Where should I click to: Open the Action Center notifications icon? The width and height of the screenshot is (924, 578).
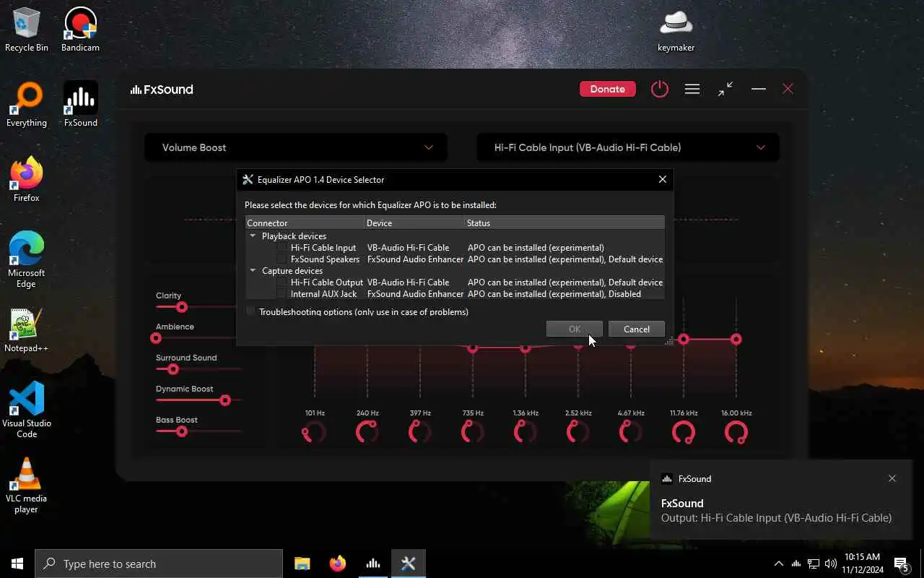coord(902,564)
